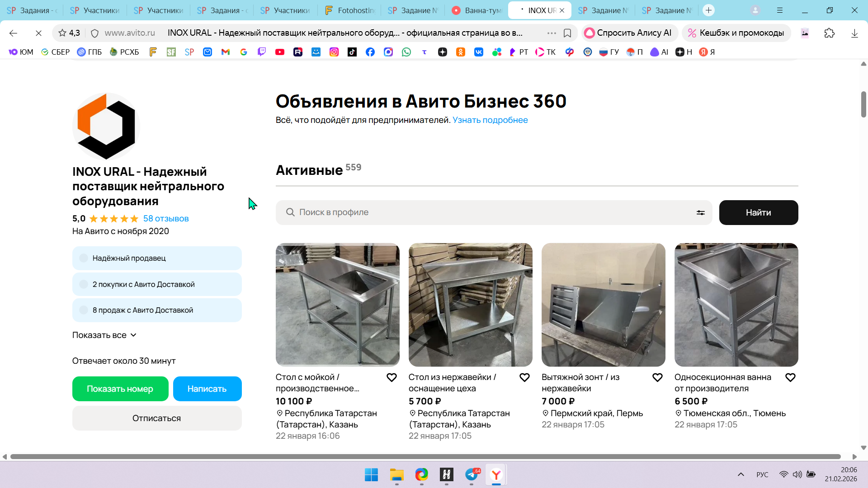Open browser extensions puzzle icon
The height and width of the screenshot is (488, 868).
829,33
